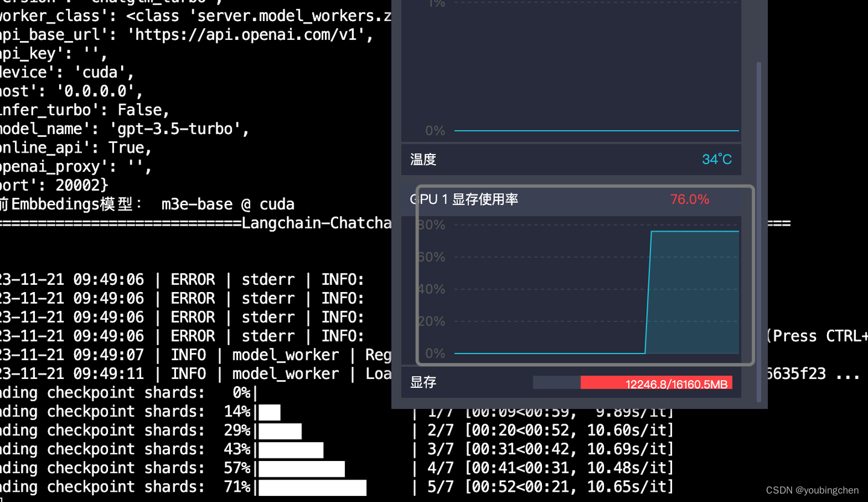This screenshot has width=868, height=502.
Task: Select the 76.0% memory usage value
Action: click(x=690, y=199)
